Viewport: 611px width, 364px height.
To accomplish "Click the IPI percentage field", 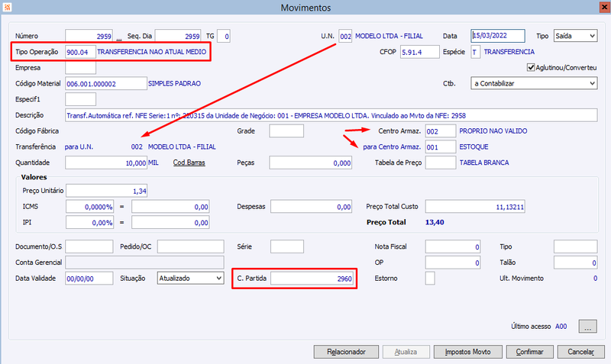I will pyautogui.click(x=89, y=223).
